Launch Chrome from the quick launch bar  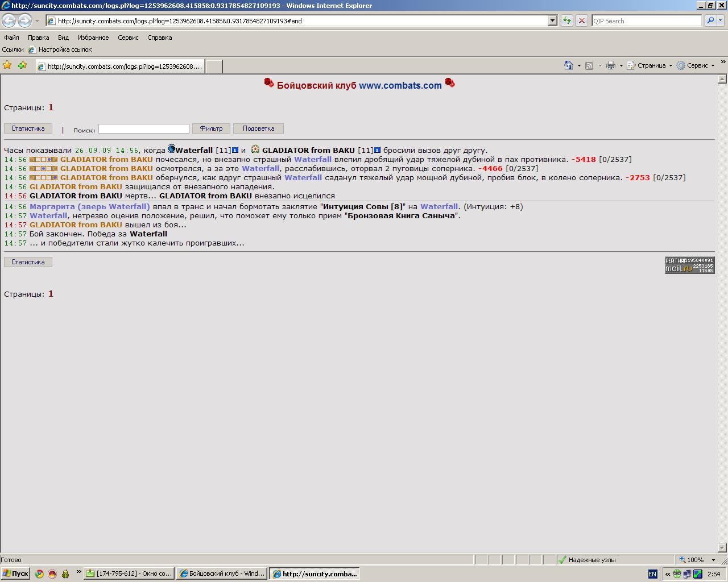39,573
